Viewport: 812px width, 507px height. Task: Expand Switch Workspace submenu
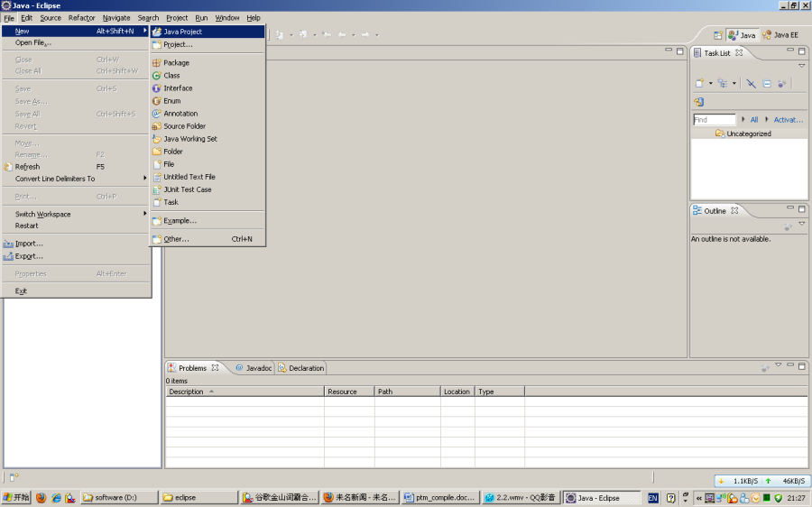click(76, 214)
